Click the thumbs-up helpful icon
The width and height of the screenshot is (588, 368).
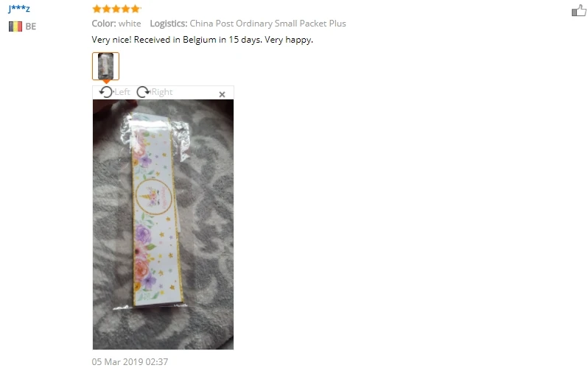click(579, 10)
